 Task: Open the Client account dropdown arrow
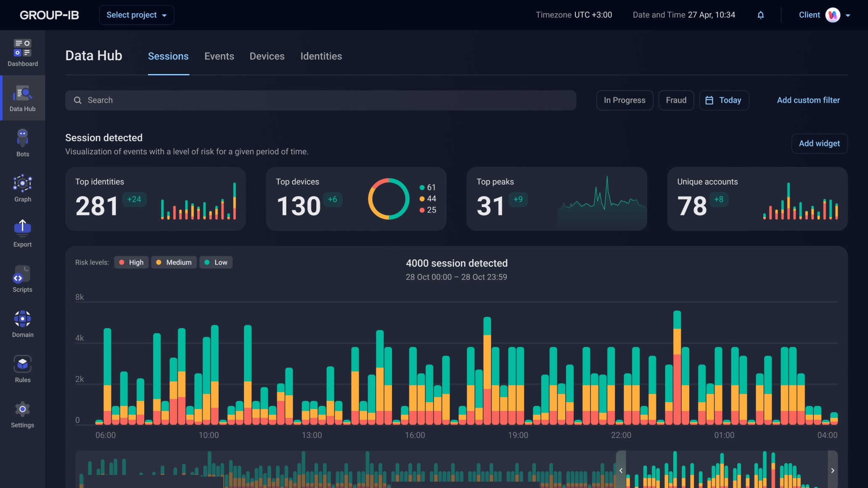pos(848,16)
